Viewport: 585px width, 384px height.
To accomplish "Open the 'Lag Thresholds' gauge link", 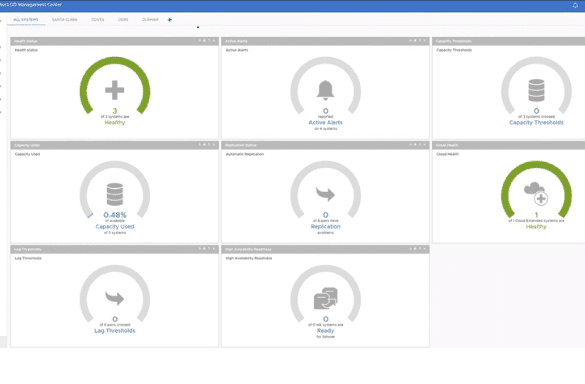I will [x=115, y=331].
